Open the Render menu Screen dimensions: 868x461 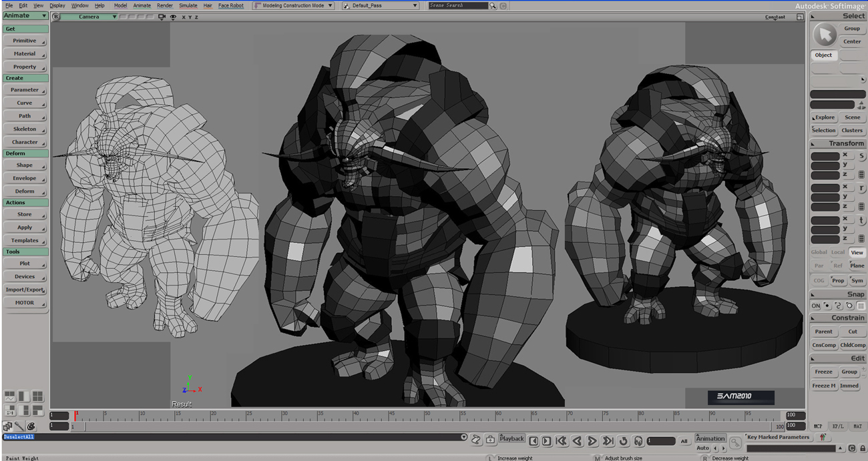164,5
